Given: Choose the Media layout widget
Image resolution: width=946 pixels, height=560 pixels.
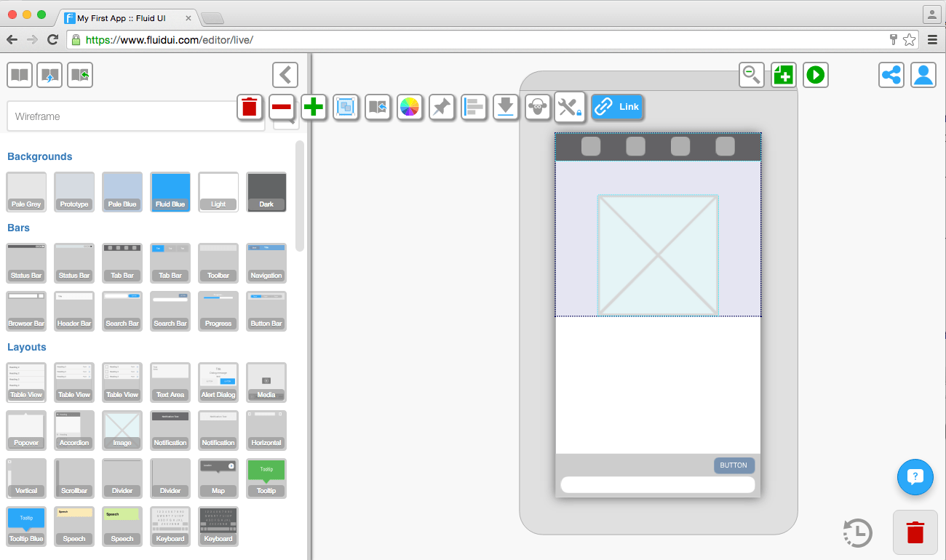Looking at the screenshot, I should point(266,383).
